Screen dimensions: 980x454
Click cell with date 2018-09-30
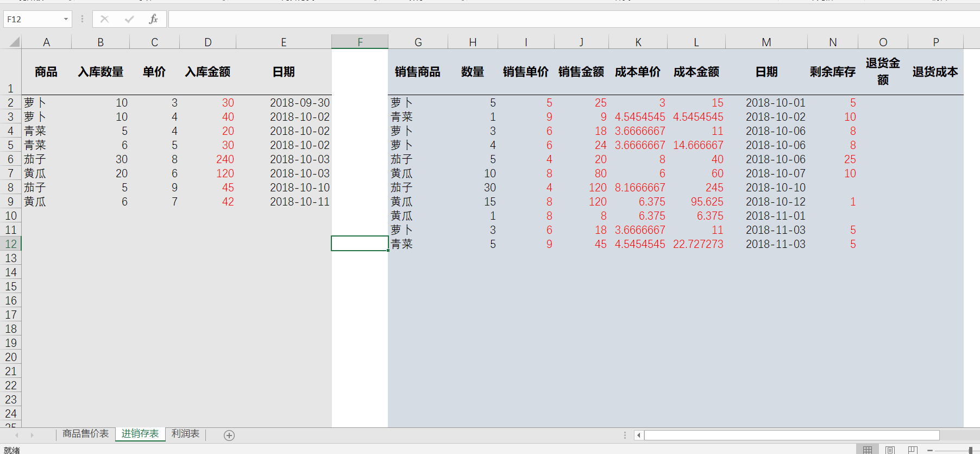coord(284,103)
